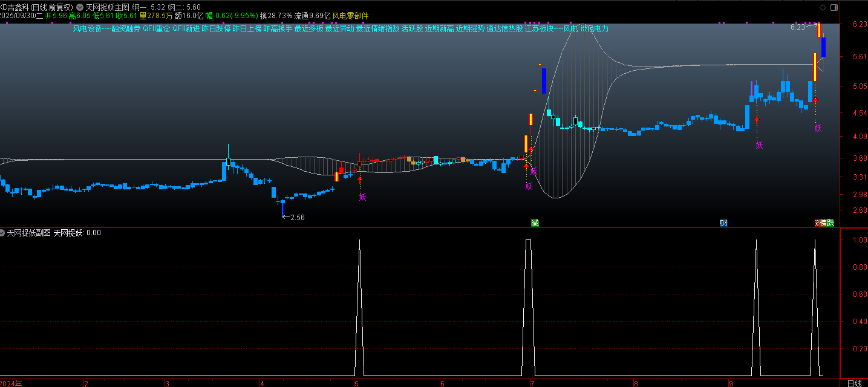Open the 风电零部件 sector link

tap(350, 16)
